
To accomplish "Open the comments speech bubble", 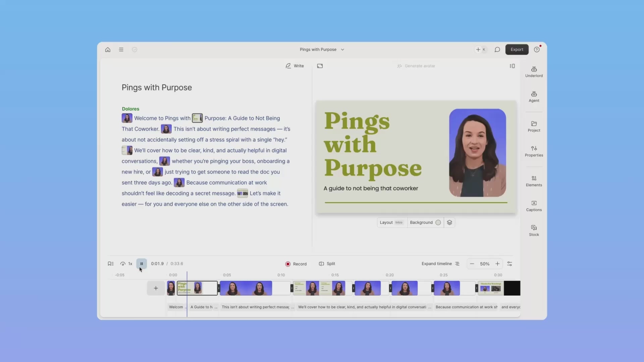I will 497,50.
